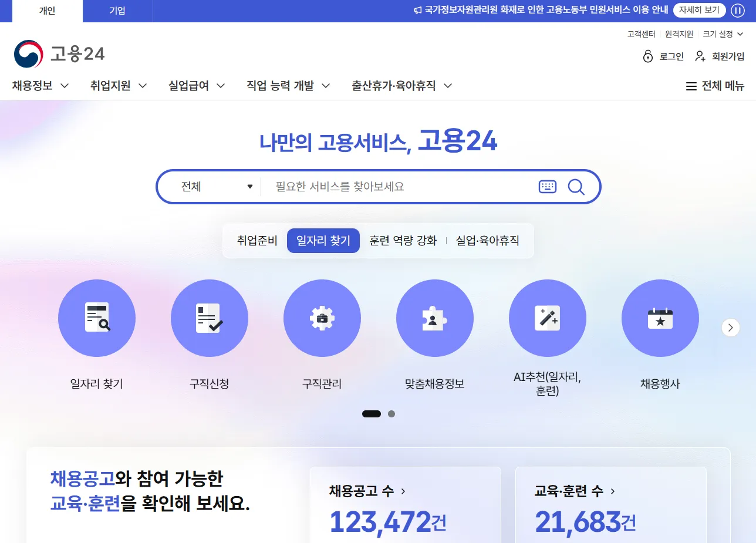Pause the notice banner rotation

click(x=738, y=11)
